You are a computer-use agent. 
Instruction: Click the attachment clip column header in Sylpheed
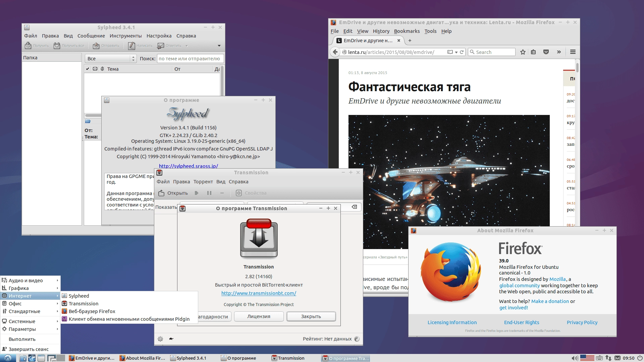(102, 69)
